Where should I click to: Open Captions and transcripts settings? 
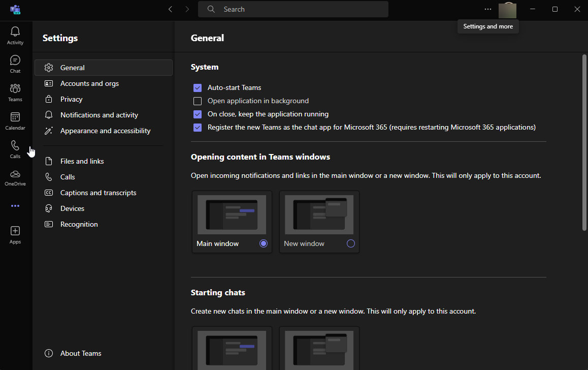(x=104, y=193)
